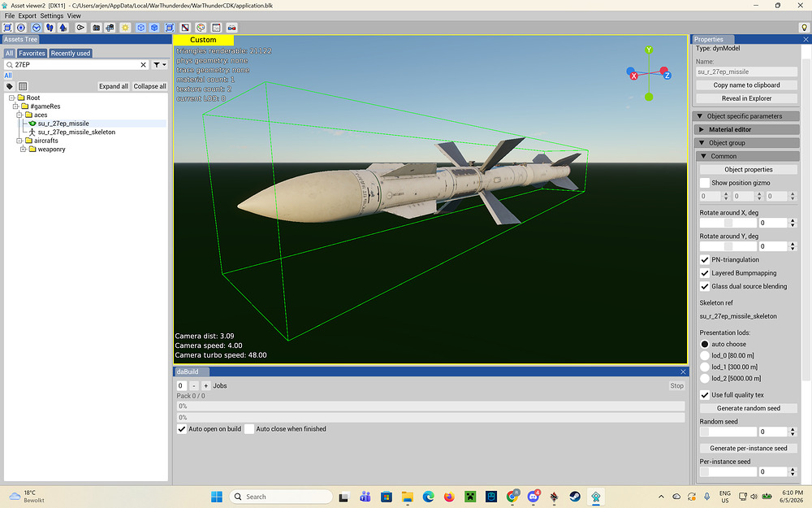Click the blue target circle toolbar icon
Viewport: 812px width, 508px height.
[x=21, y=28]
